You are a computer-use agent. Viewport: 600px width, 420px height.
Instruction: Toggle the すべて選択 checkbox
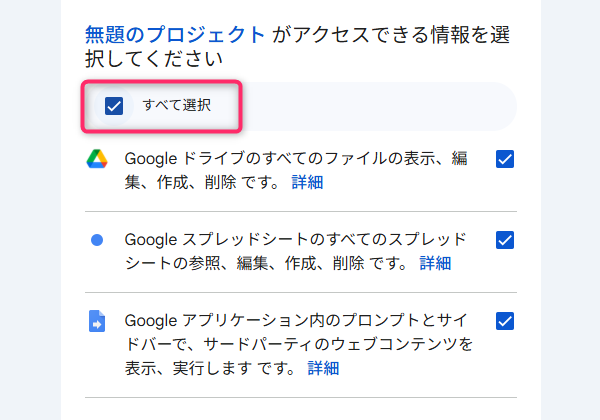(x=114, y=106)
